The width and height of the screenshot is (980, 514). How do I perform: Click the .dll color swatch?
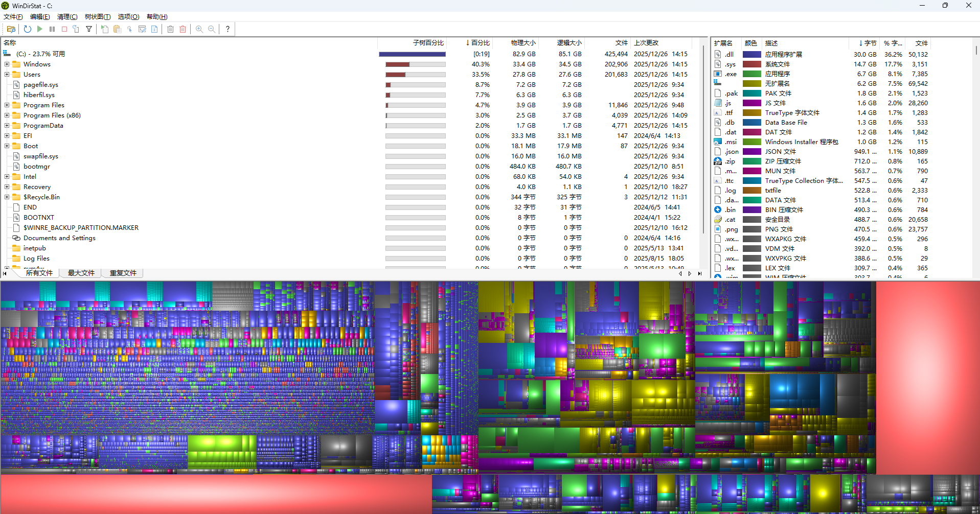coord(751,54)
